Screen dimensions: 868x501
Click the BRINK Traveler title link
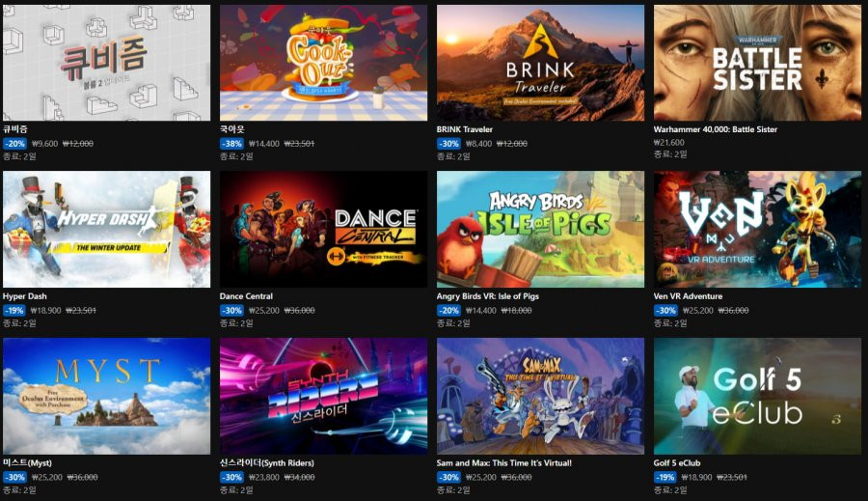pyautogui.click(x=465, y=129)
